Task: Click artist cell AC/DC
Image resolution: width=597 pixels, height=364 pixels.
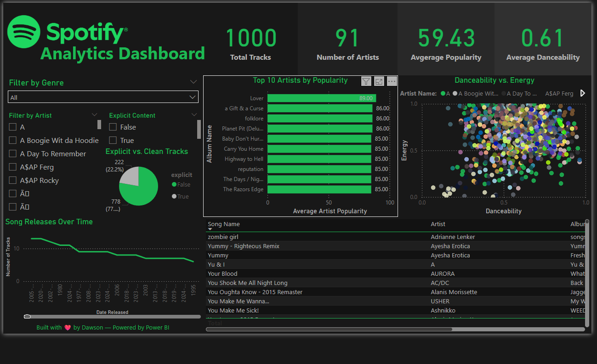Action: tap(440, 283)
